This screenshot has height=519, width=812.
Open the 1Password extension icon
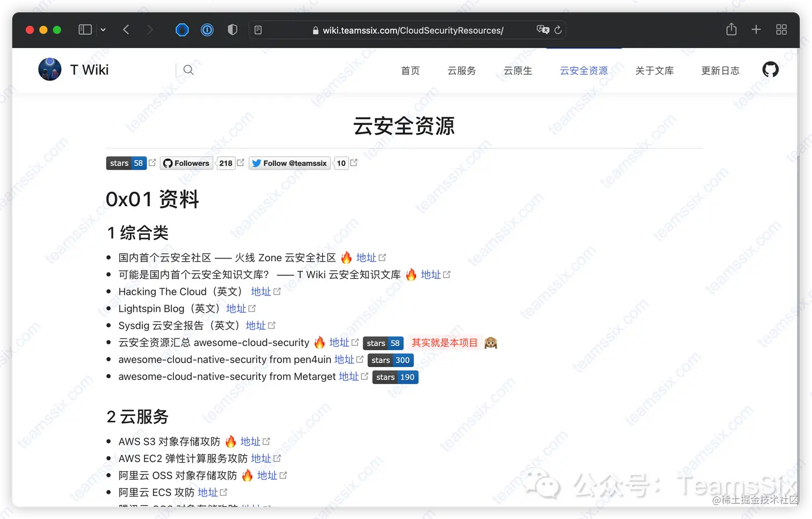click(207, 30)
